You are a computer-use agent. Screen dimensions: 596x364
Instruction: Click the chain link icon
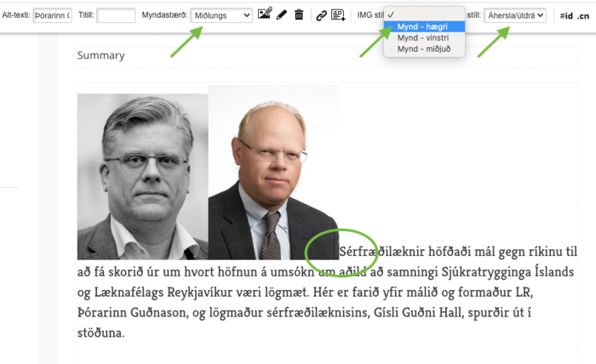click(x=322, y=15)
